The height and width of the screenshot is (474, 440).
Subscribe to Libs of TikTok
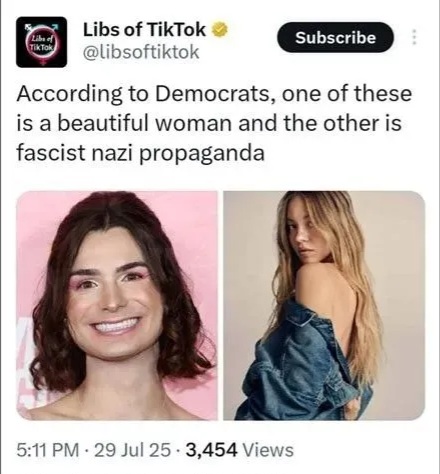coord(335,37)
